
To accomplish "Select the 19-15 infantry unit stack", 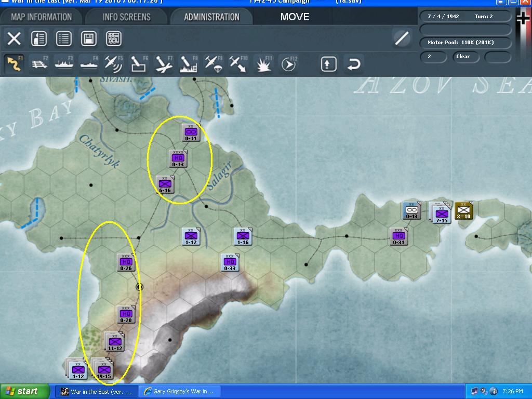I will (x=103, y=369).
